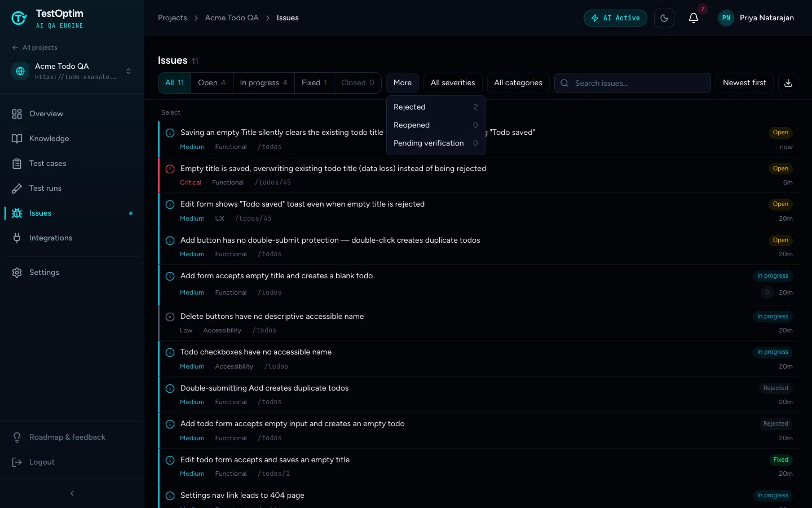The width and height of the screenshot is (812, 508).
Task: Click the Settings gear icon
Action: pos(17,273)
